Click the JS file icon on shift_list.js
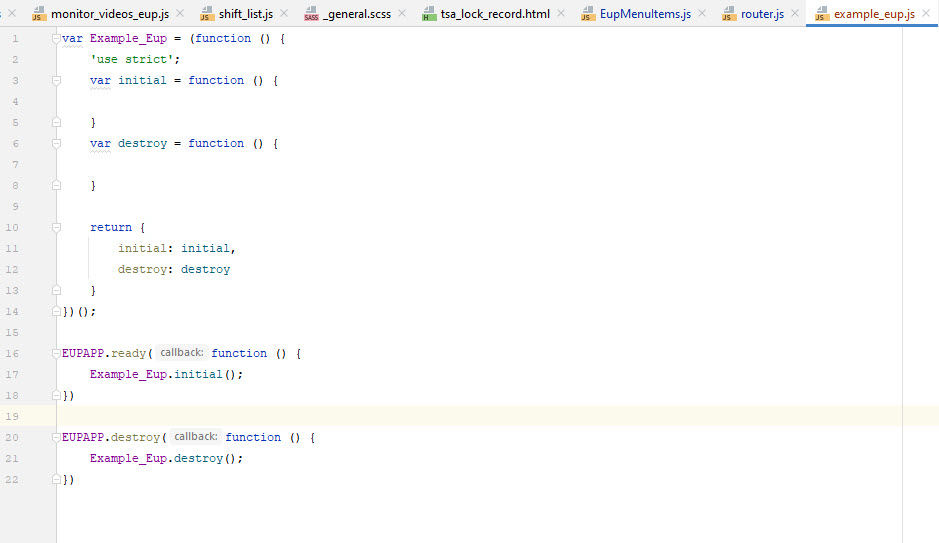Screen dimensions: 939x543 [207, 13]
